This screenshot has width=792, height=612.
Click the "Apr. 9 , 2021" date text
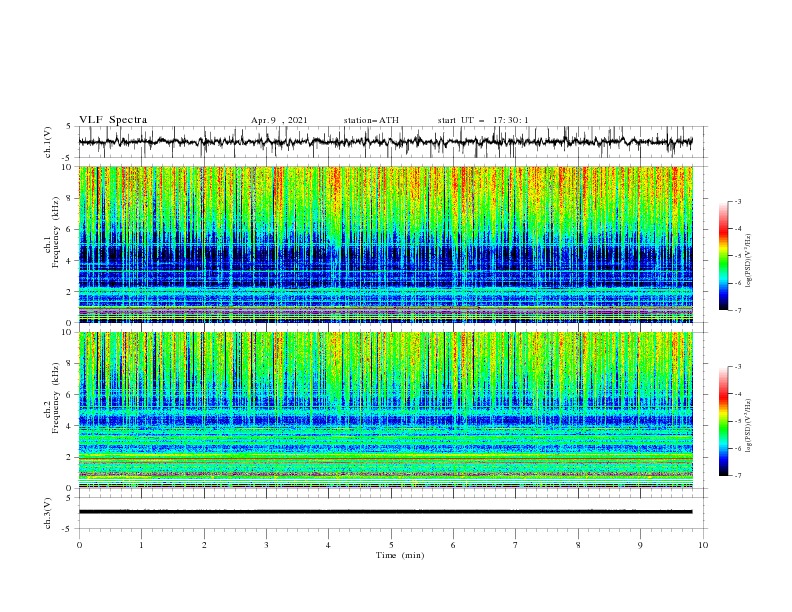coord(279,120)
